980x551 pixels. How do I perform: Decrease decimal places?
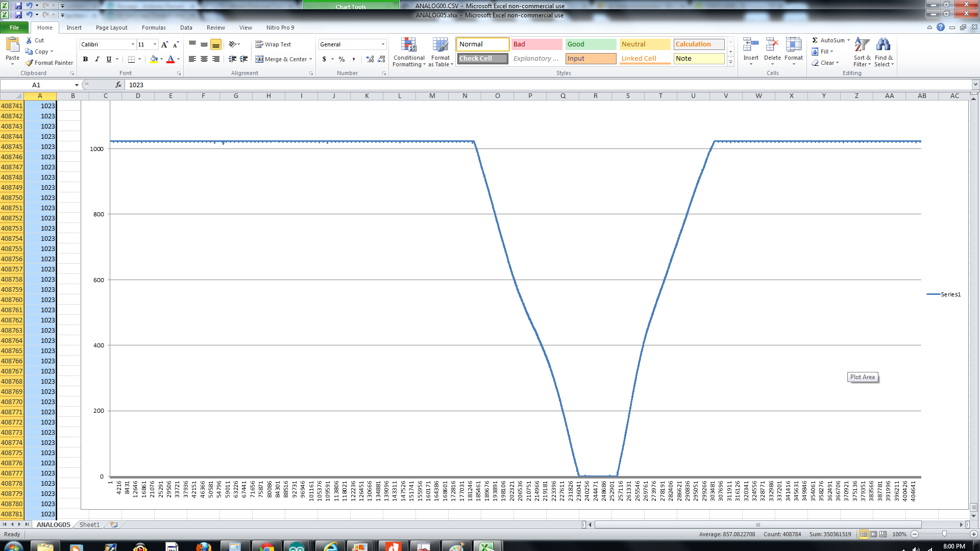[x=382, y=59]
